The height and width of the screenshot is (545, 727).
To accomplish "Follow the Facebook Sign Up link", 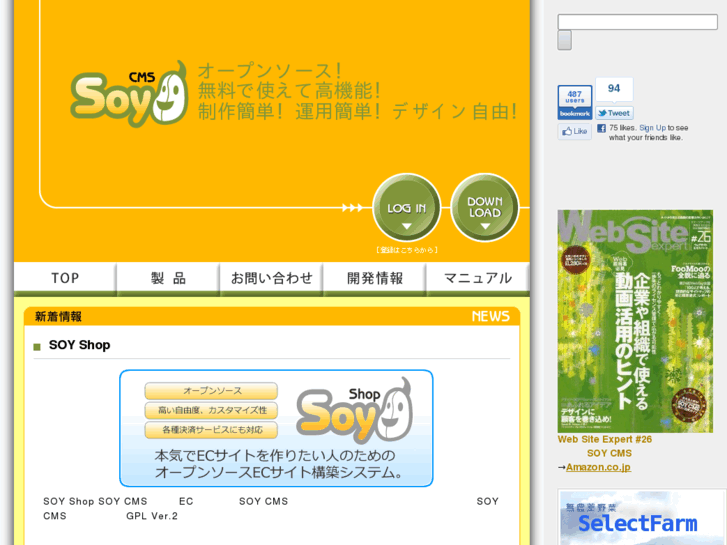I will click(x=652, y=128).
